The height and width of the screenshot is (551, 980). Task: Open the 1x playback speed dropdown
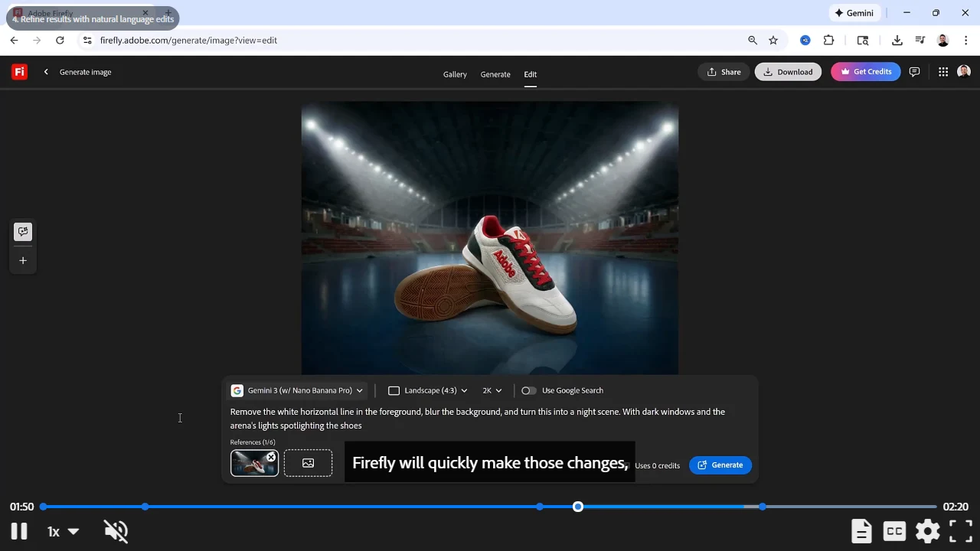64,531
